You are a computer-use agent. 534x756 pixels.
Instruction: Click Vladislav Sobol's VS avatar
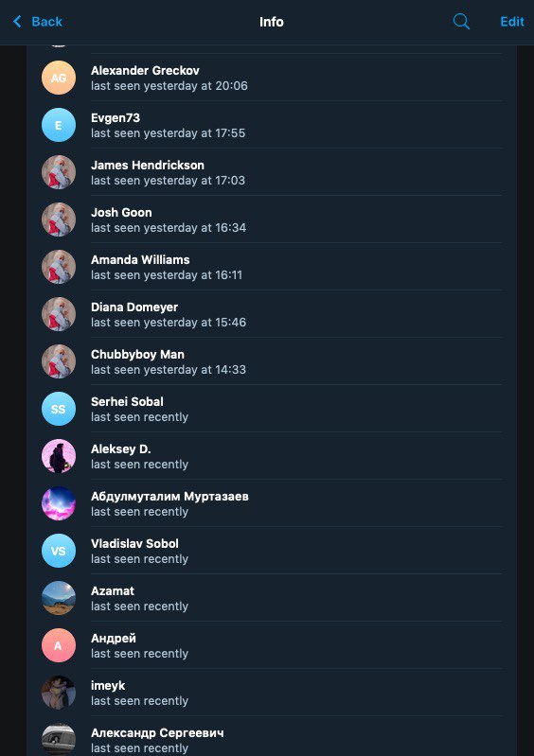[59, 551]
